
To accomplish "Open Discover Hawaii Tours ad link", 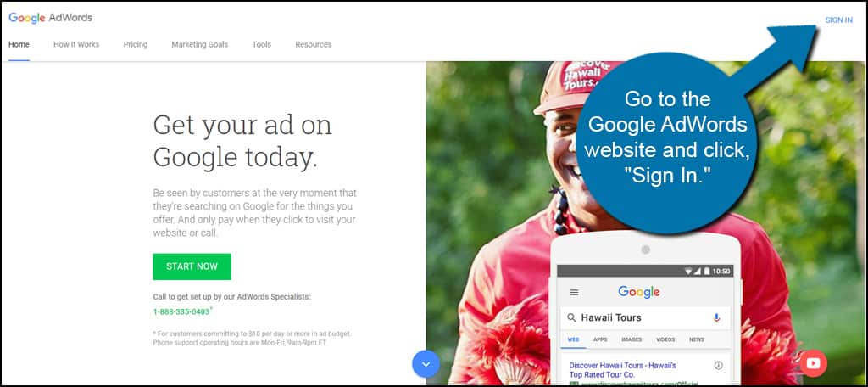I will (x=623, y=370).
